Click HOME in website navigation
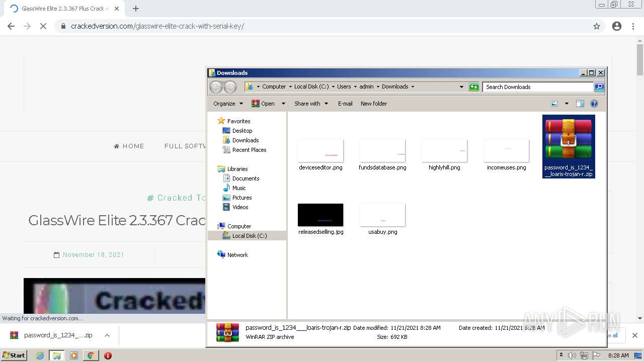Viewport: 644px width, 362px height. pyautogui.click(x=129, y=146)
